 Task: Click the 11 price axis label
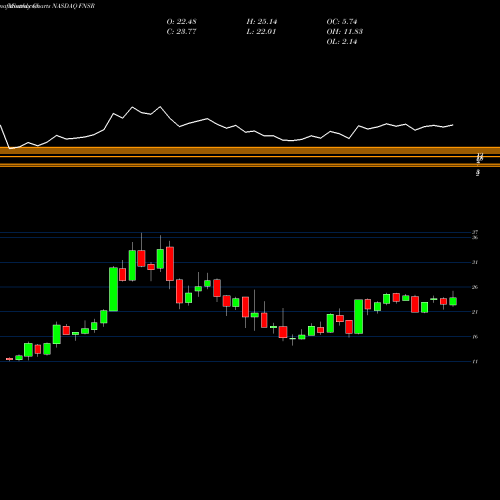coord(475,361)
